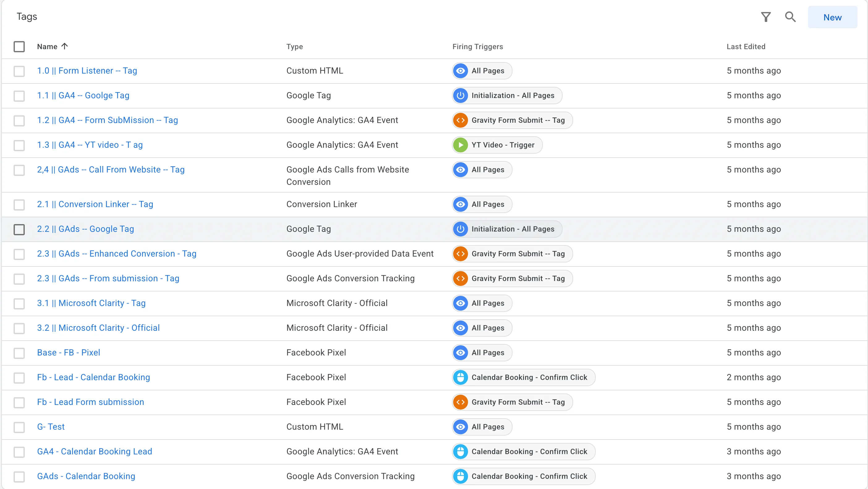The image size is (868, 489).
Task: Click Gravity Form code icon for Fb Lead Form
Action: tap(460, 402)
